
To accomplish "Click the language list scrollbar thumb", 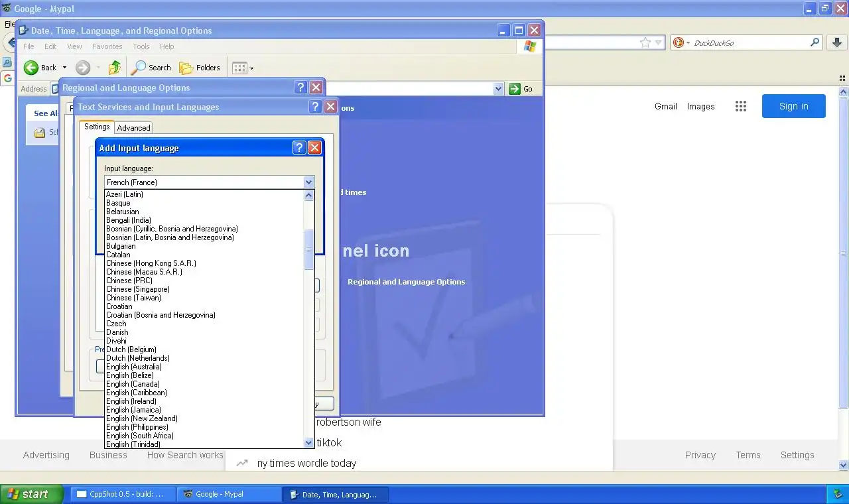I will tap(308, 249).
